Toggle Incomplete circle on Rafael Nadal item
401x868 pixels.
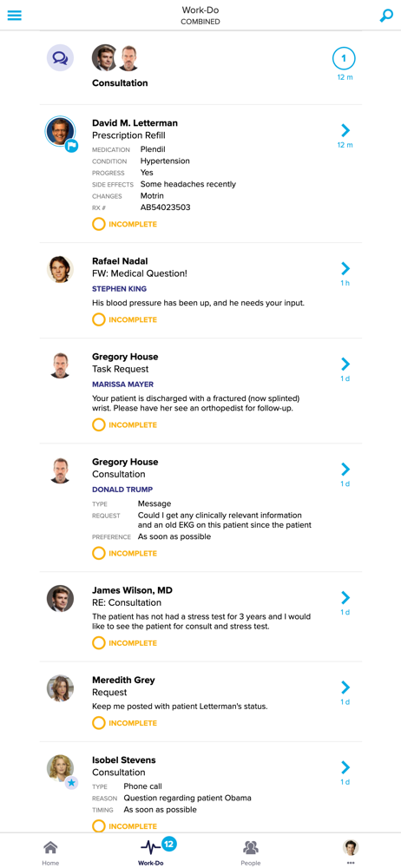[99, 319]
